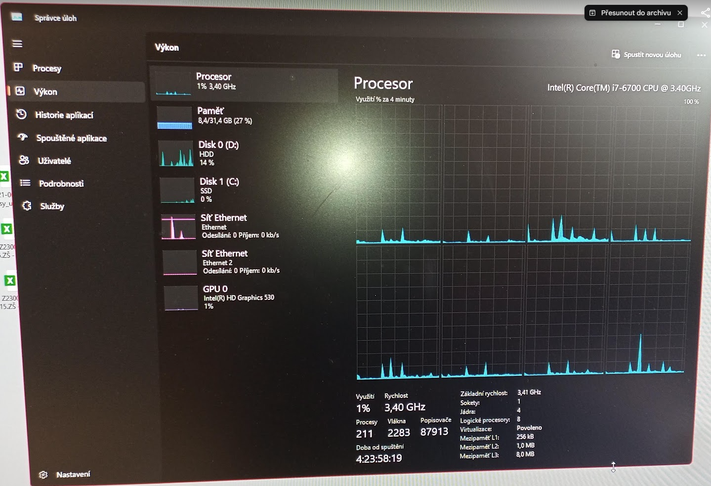Click the archive icon beside Přesunout do archivu

592,13
